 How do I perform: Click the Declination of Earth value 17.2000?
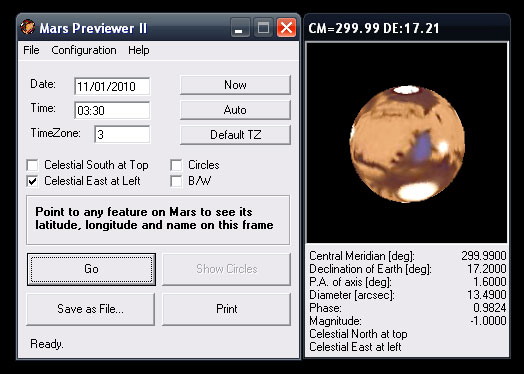tap(487, 269)
